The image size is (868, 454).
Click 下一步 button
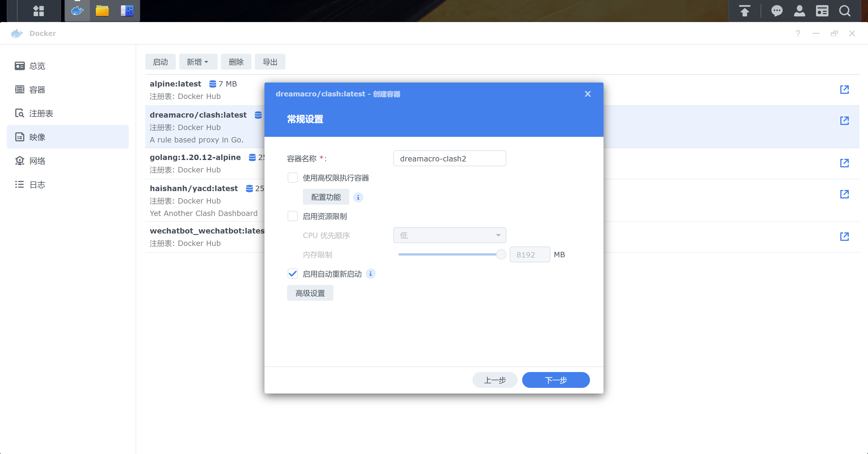[556, 380]
